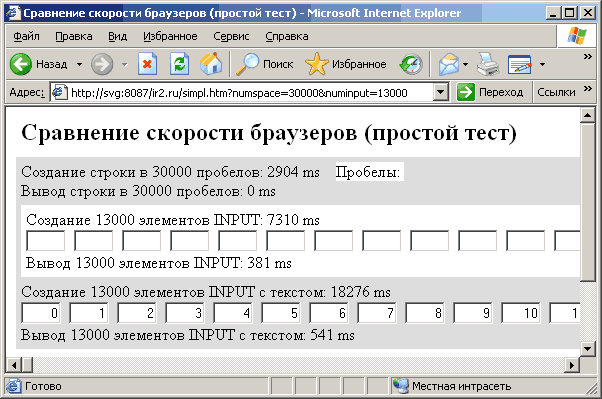The image size is (602, 399).
Task: Click the IE title bar icon
Action: (x=13, y=13)
